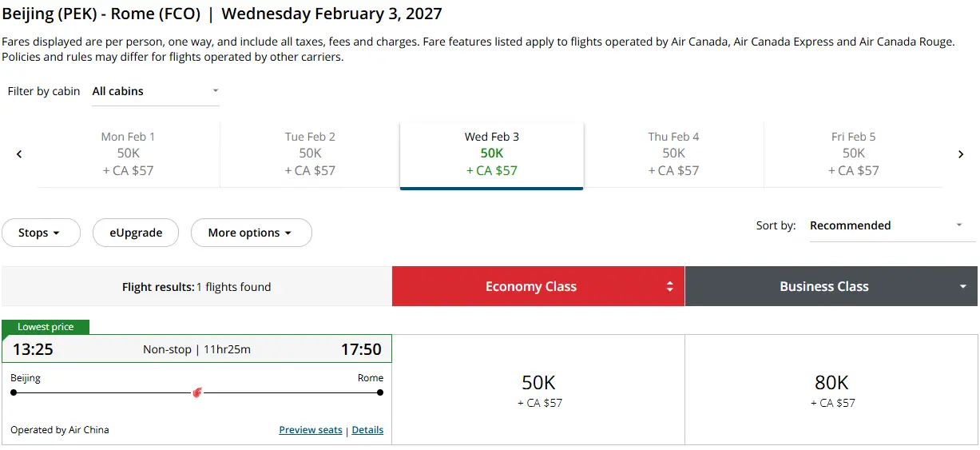Select the Tue Feb 2 date tab
The image size is (980, 450).
[x=310, y=153]
